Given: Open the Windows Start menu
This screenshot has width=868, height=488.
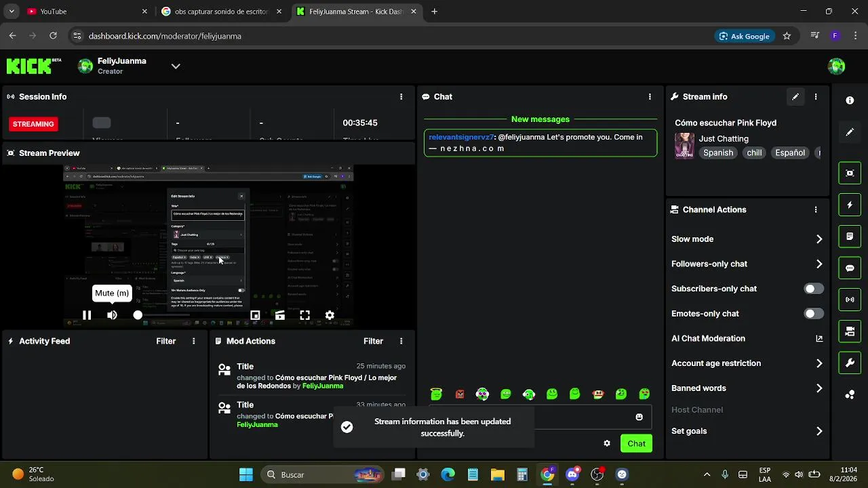Looking at the screenshot, I should pyautogui.click(x=246, y=474).
